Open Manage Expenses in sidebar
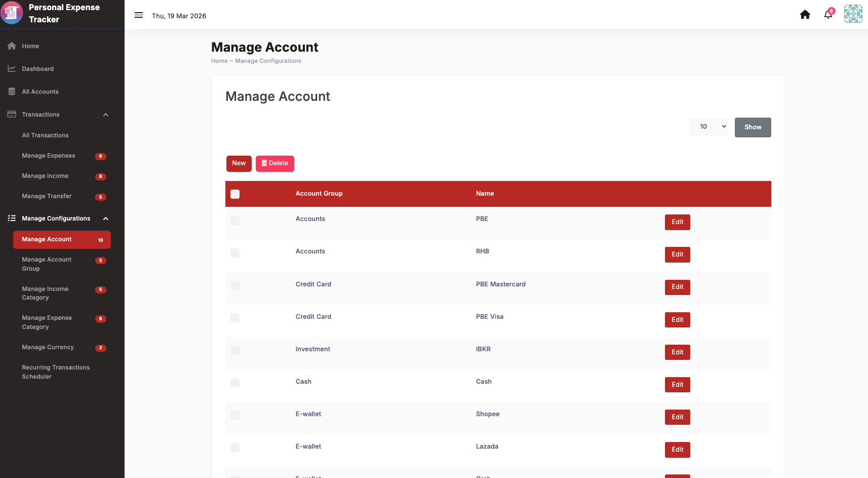The width and height of the screenshot is (868, 478). click(49, 156)
